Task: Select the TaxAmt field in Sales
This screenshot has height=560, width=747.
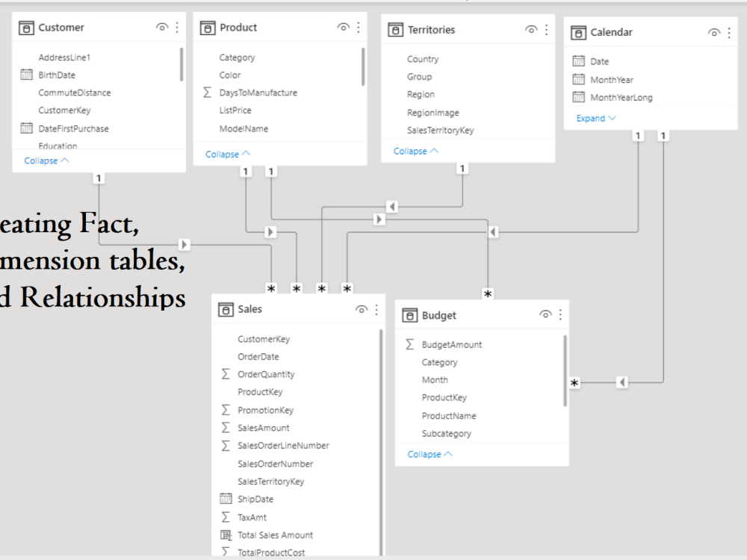Action: click(252, 517)
